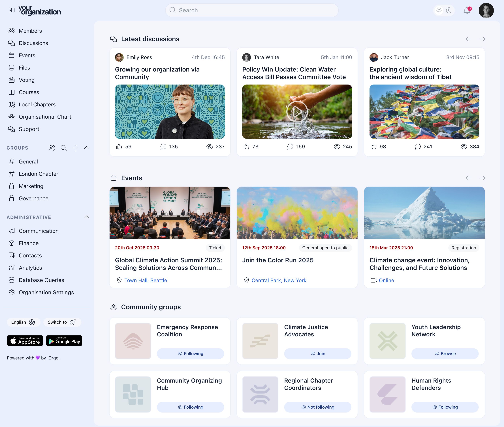Open the Events section from the sidebar

27,55
